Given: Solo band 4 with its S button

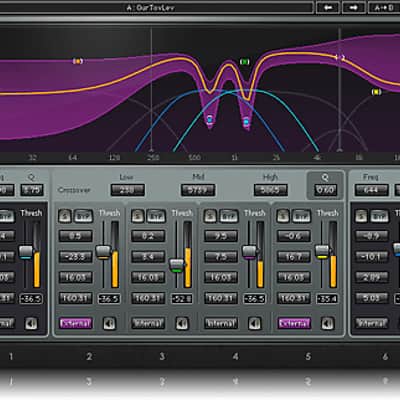Looking at the screenshot, I should [x=210, y=216].
